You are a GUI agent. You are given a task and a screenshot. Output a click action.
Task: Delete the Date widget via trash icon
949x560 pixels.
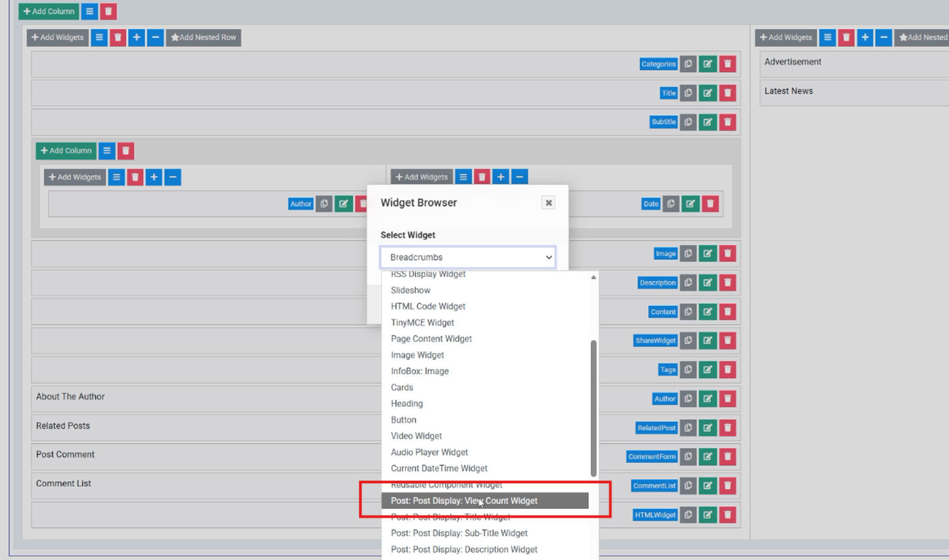710,203
